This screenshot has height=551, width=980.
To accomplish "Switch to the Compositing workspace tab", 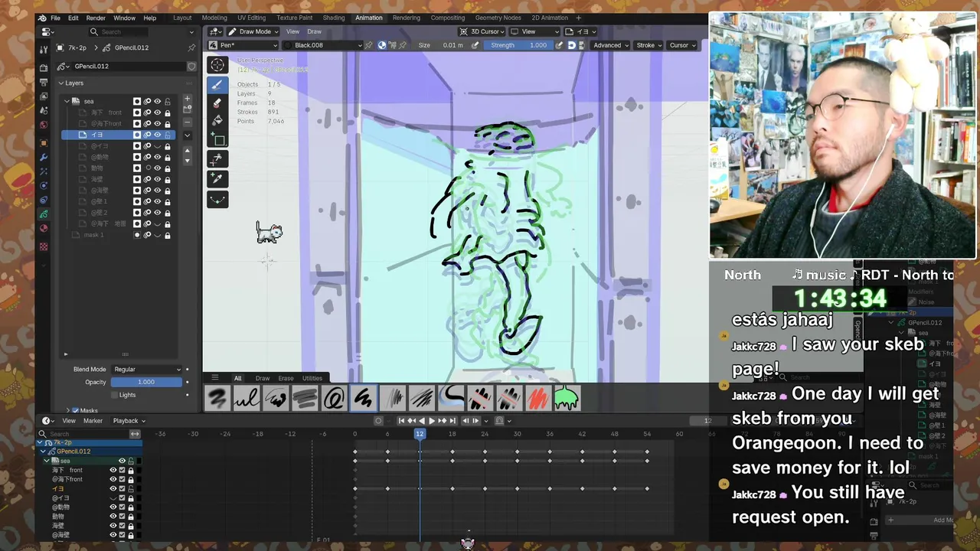I will [448, 18].
